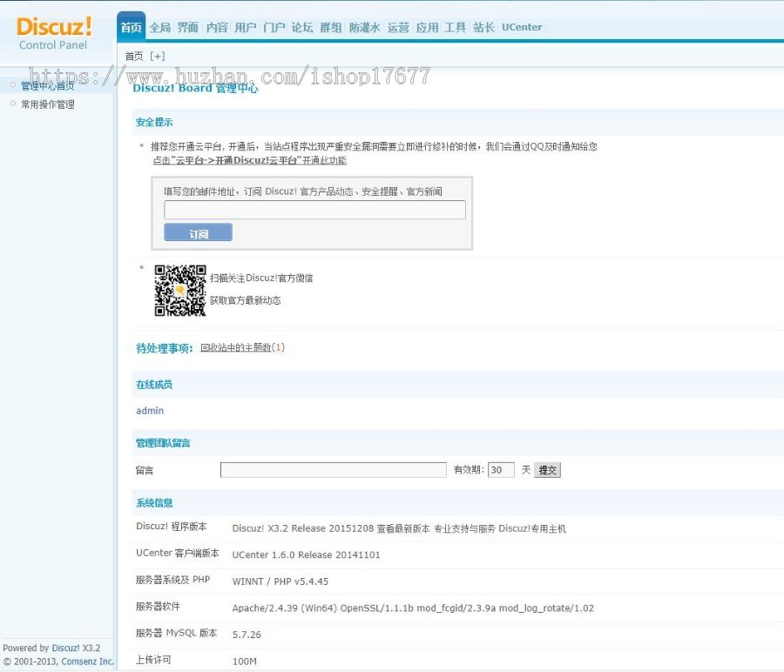Focus the 留言 message input field

tap(334, 470)
